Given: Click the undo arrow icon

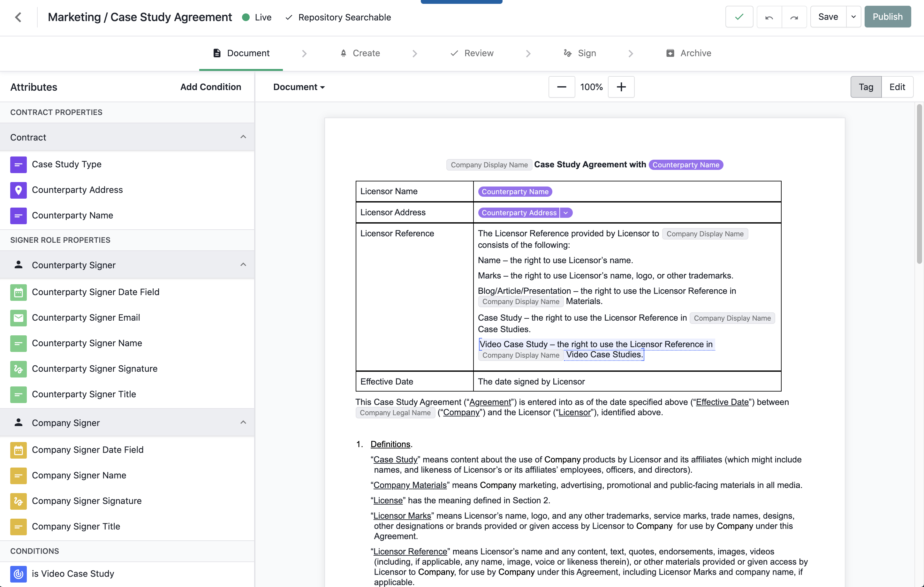Looking at the screenshot, I should [769, 17].
